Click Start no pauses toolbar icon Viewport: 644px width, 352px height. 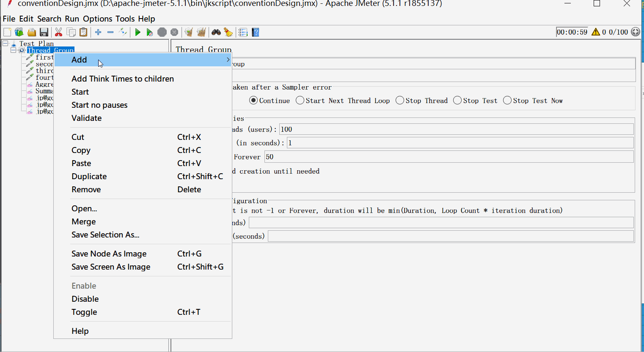coord(149,32)
